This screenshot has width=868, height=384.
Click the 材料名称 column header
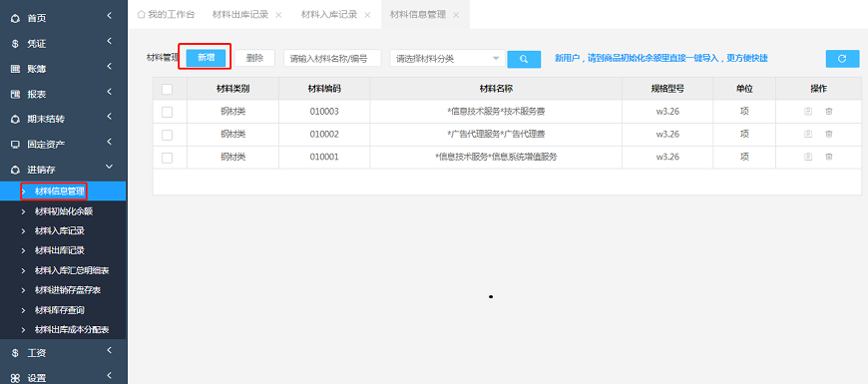pos(496,89)
